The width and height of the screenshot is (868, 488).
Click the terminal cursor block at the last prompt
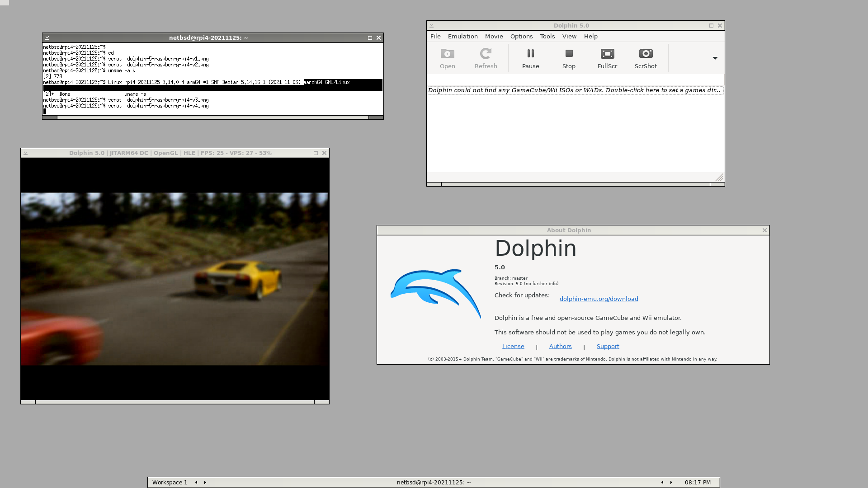[x=45, y=112]
